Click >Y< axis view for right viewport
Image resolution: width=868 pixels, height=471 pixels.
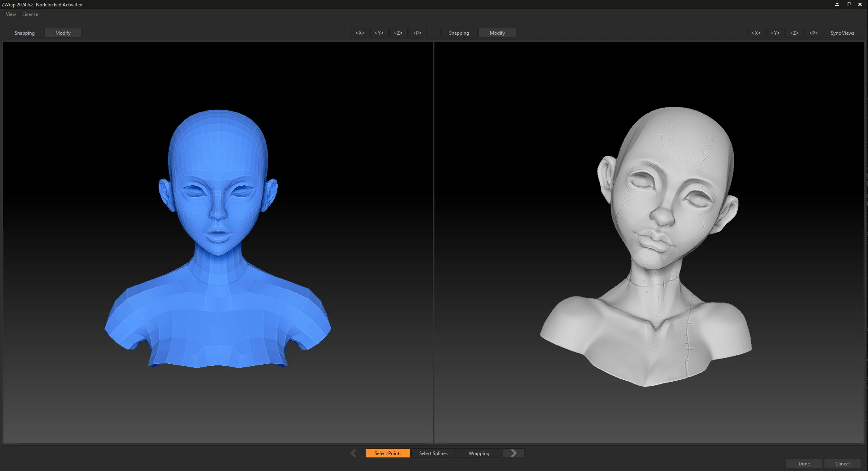(775, 33)
